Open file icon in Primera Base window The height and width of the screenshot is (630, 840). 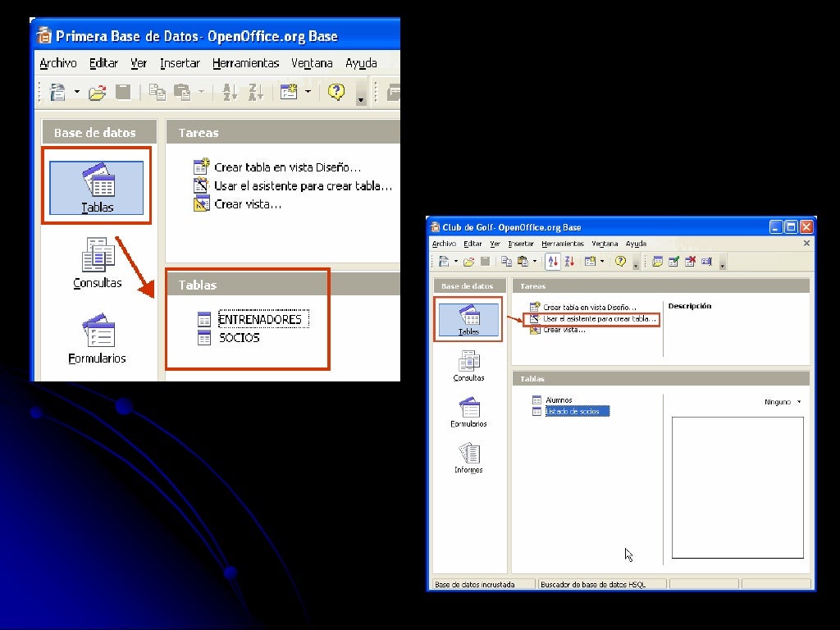point(97,94)
